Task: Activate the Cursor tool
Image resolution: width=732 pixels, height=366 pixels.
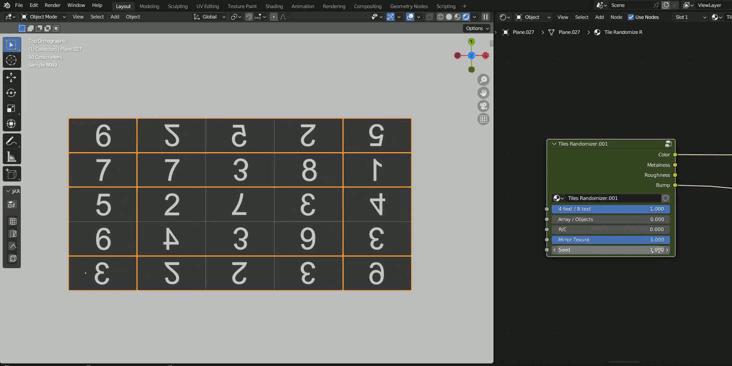Action: point(11,60)
